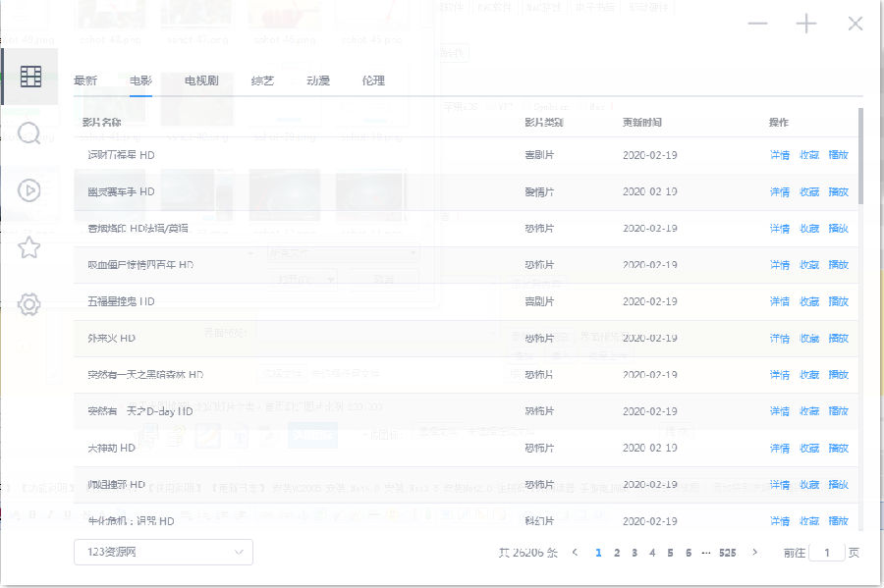Open settings with the gear icon
Screen dimensions: 884x588
coord(29,304)
